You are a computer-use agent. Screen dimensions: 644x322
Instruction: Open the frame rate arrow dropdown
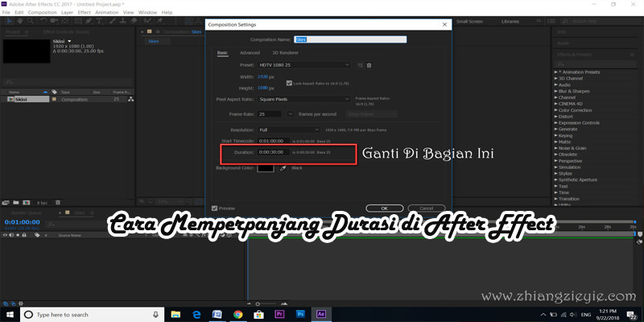(x=291, y=114)
